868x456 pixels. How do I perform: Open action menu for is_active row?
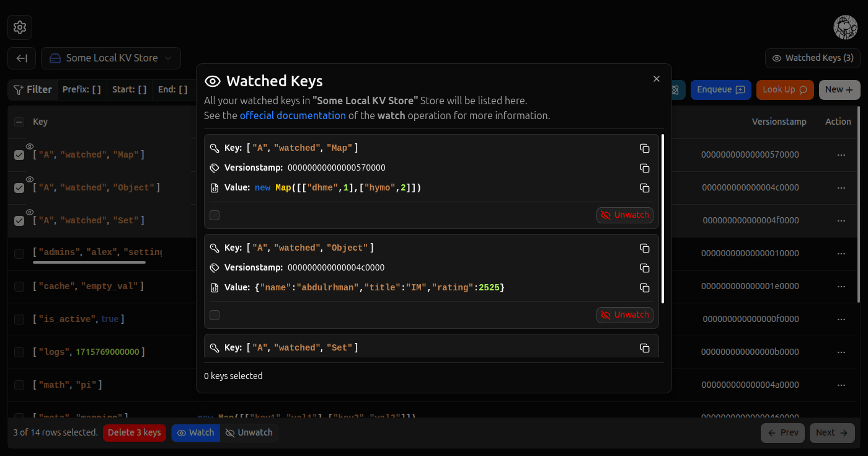tap(841, 320)
